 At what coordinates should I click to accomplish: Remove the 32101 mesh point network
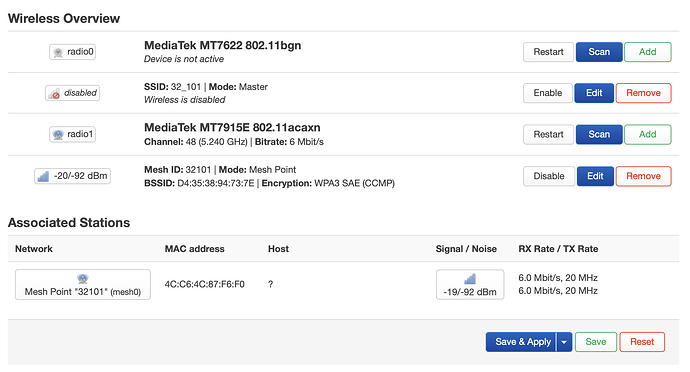click(x=643, y=176)
